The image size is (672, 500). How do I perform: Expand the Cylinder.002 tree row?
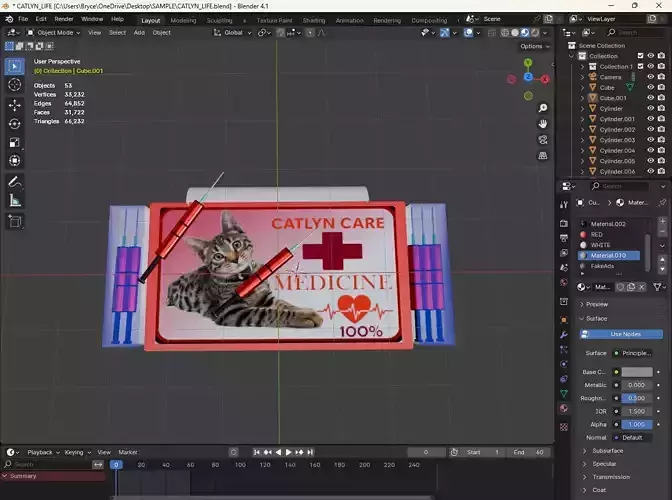(x=582, y=129)
